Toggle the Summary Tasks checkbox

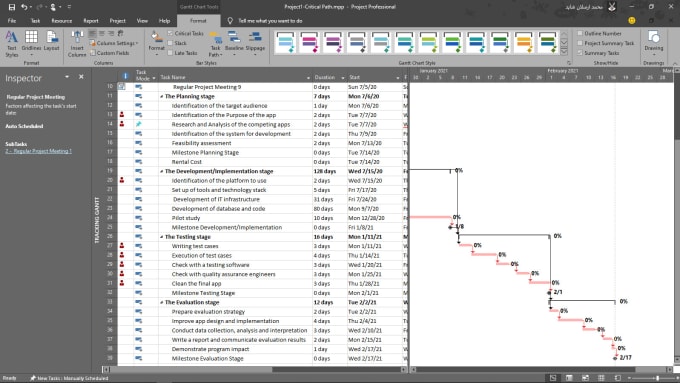(x=580, y=53)
